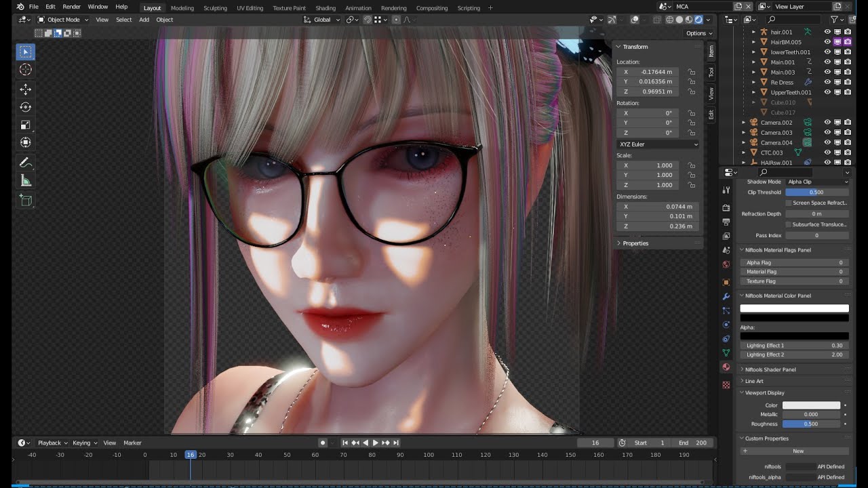Toggle eye visibility for HairBM.005

pos(827,42)
